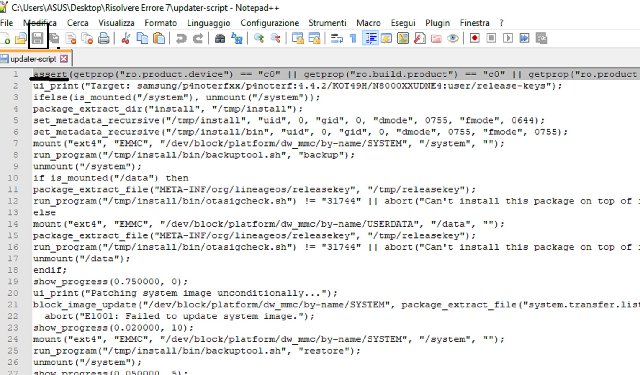
Task: Click the backuptool.sh restore line
Action: click(196, 351)
